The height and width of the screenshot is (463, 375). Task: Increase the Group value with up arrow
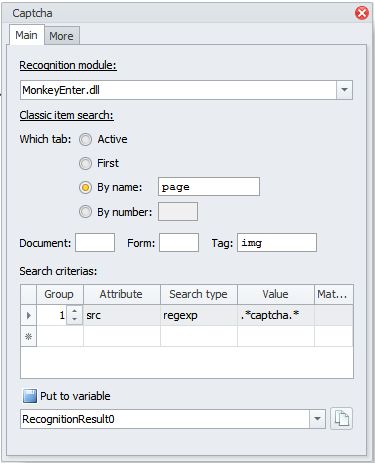tap(75, 311)
